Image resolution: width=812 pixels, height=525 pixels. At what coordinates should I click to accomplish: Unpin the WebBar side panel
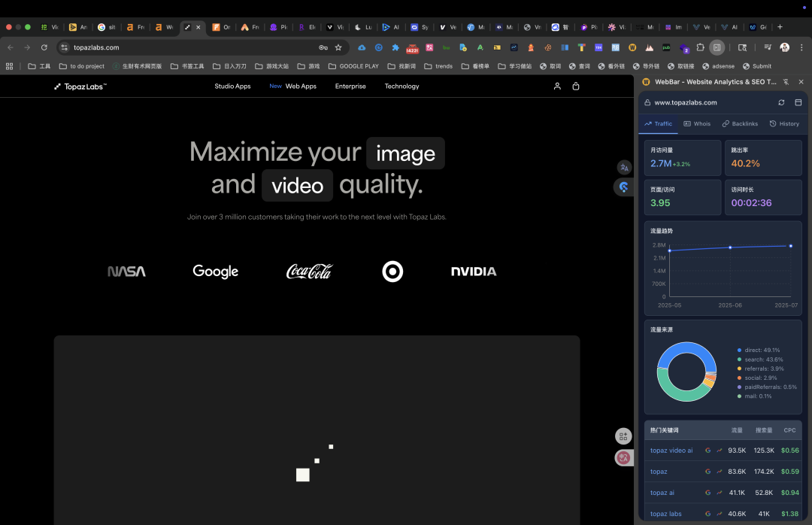[786, 82]
